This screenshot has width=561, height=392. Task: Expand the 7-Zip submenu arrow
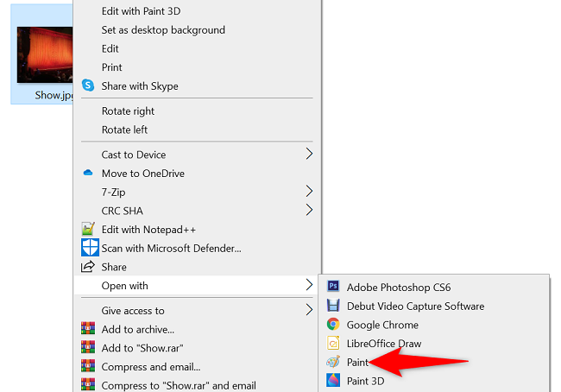click(309, 192)
